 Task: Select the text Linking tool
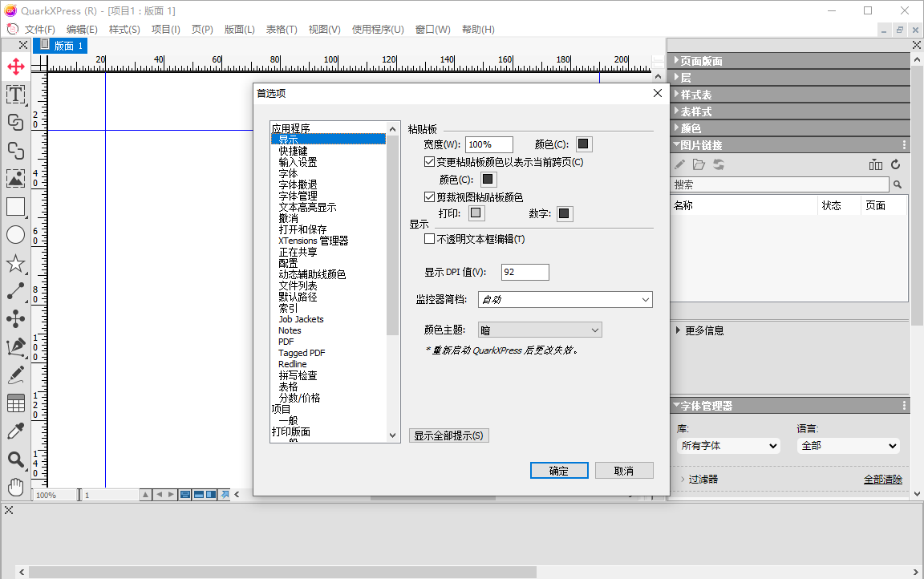coord(16,122)
